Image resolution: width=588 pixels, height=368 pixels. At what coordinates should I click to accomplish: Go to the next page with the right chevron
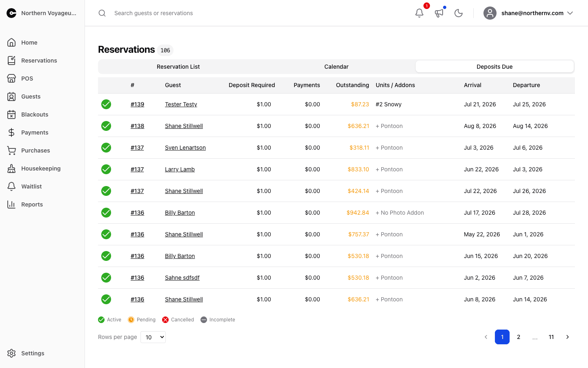pyautogui.click(x=568, y=337)
